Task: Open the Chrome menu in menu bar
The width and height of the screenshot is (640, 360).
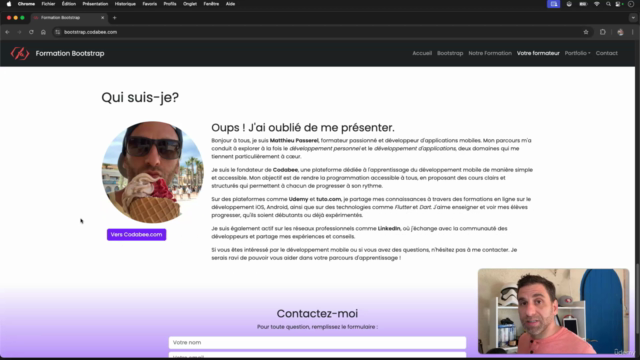Action: (26, 4)
